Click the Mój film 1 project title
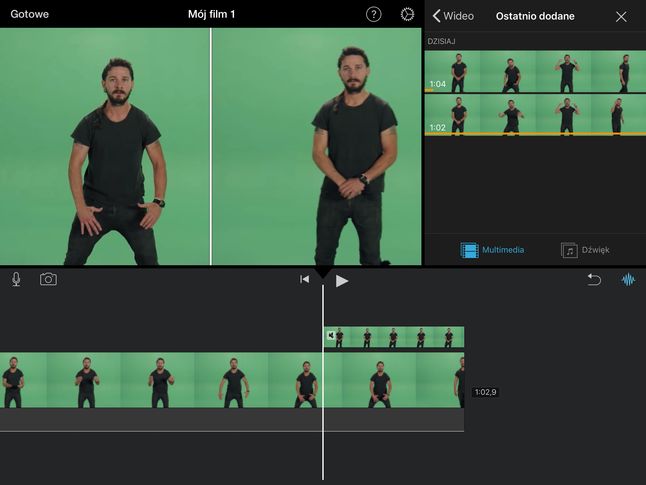The height and width of the screenshot is (485, 646). click(x=211, y=14)
